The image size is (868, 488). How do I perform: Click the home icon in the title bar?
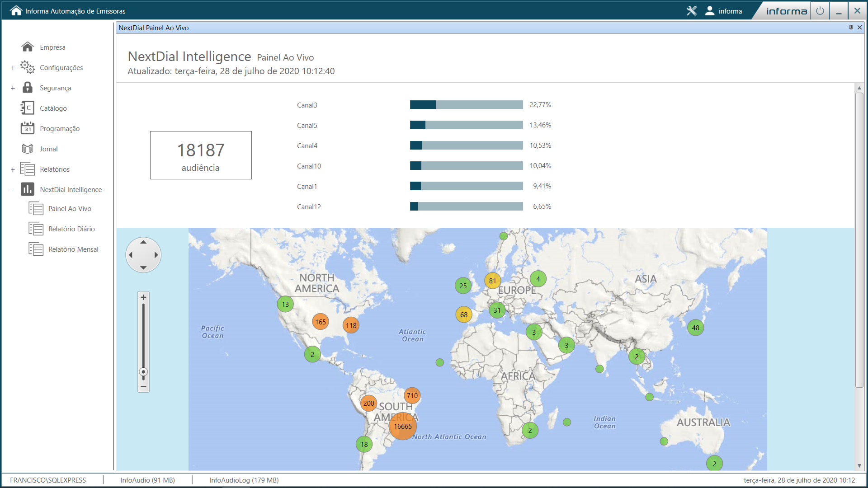point(16,11)
